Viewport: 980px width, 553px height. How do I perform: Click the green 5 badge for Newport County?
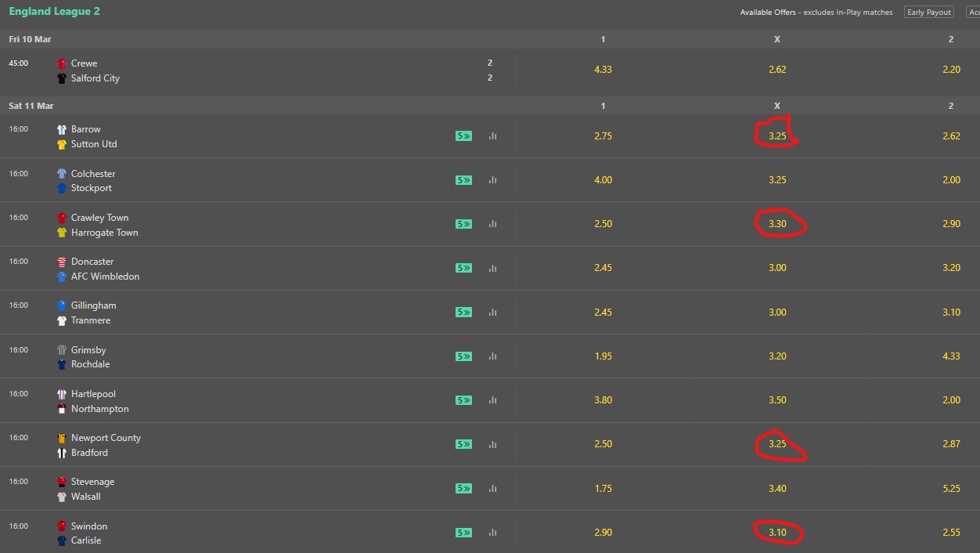(464, 444)
